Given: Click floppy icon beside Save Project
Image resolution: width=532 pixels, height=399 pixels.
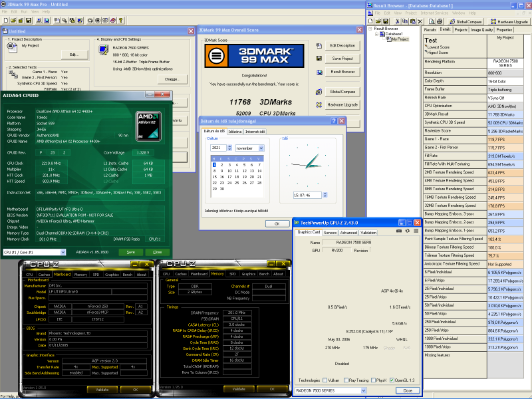Looking at the screenshot, I should tap(319, 59).
